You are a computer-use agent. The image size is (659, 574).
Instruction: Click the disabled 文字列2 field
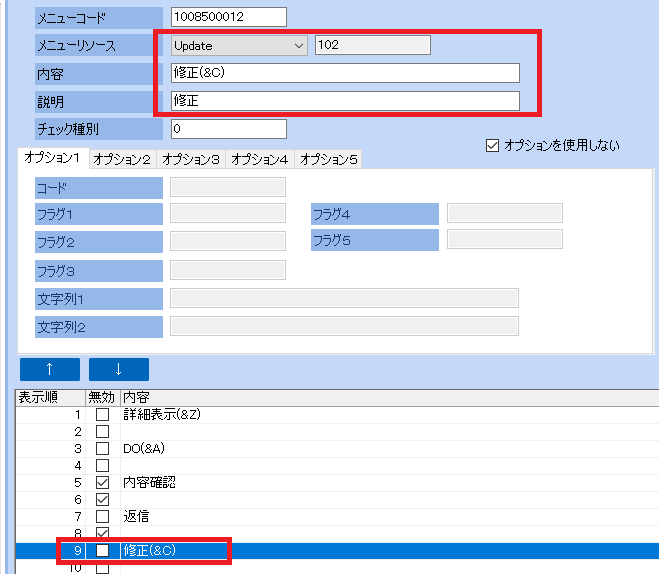click(x=345, y=326)
